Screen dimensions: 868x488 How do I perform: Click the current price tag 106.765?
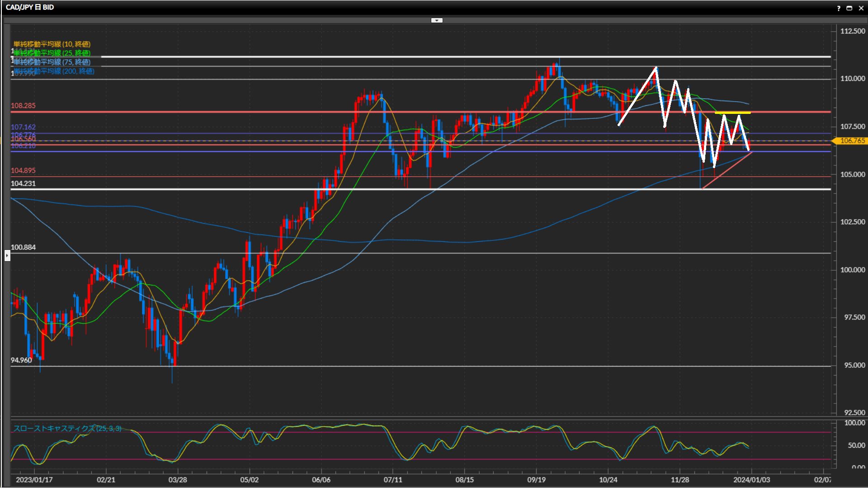[852, 141]
